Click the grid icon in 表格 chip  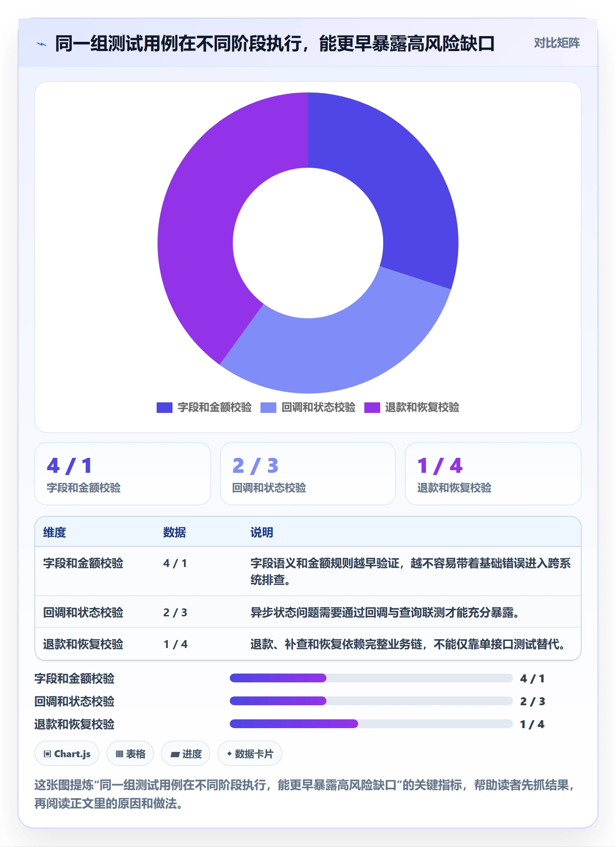(x=119, y=754)
